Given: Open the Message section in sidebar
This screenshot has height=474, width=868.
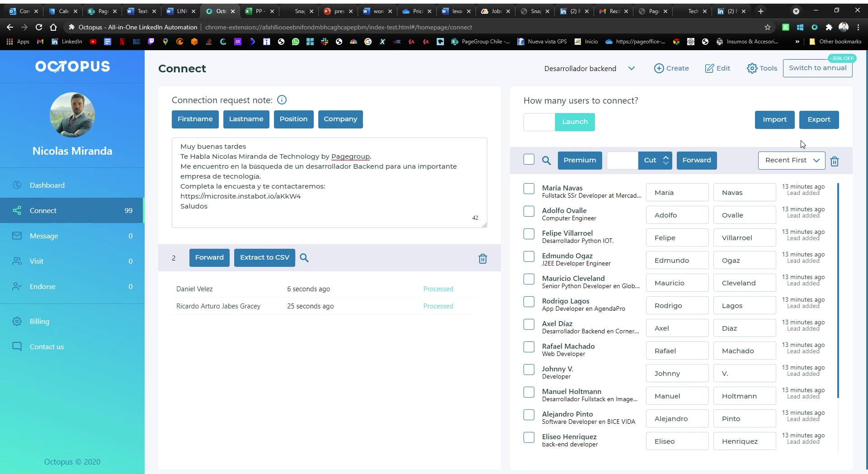Looking at the screenshot, I should click(72, 236).
